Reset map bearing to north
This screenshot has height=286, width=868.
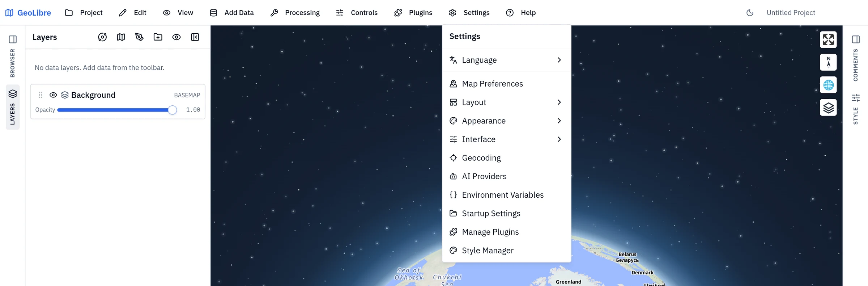pos(828,62)
